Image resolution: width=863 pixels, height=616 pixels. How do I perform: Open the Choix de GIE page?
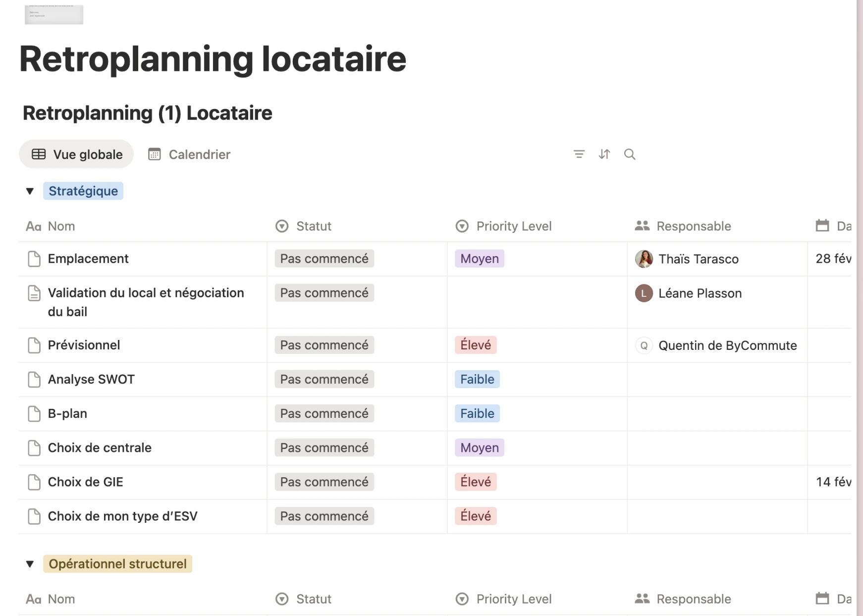tap(85, 482)
